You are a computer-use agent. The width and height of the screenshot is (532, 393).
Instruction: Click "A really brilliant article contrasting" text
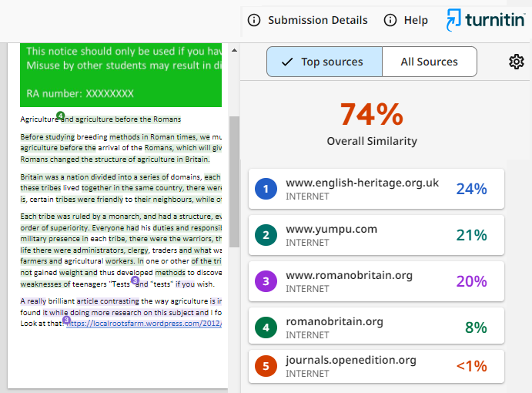click(x=79, y=301)
